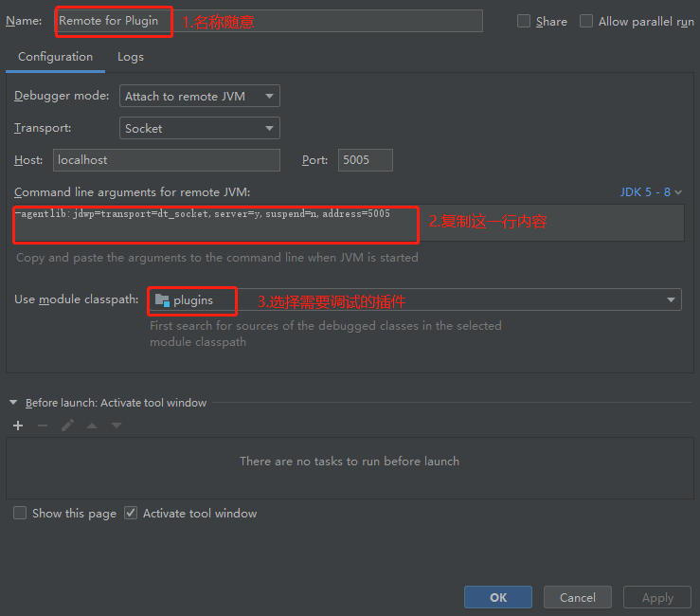The height and width of the screenshot is (616, 700).
Task: Click the Name field containing Remote for Plugin
Action: click(x=269, y=21)
